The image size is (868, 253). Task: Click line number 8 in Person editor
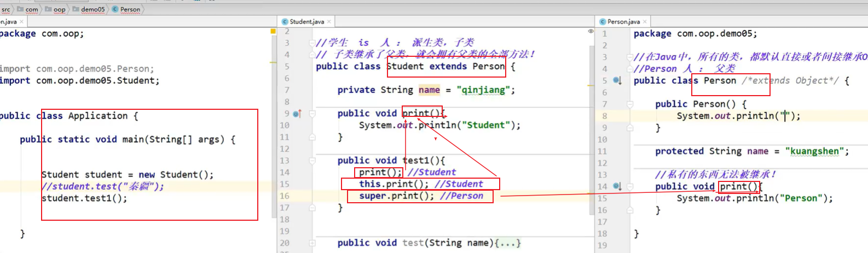(x=605, y=116)
